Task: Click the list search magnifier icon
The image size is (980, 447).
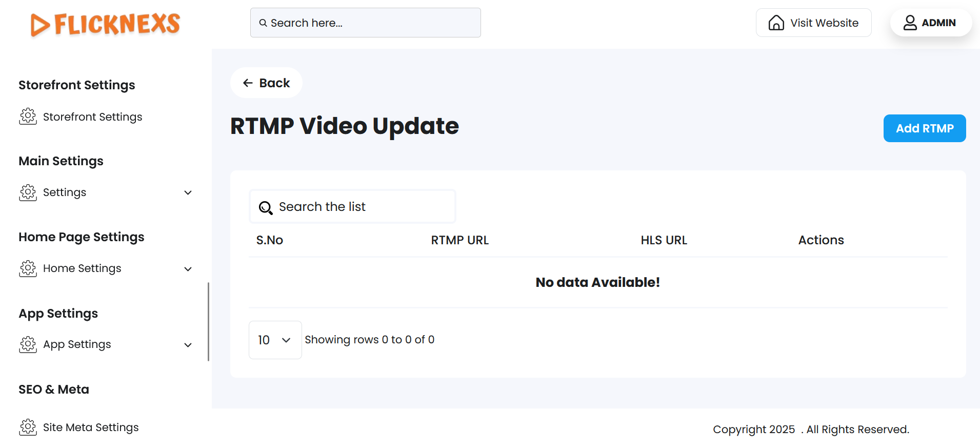Action: (266, 207)
